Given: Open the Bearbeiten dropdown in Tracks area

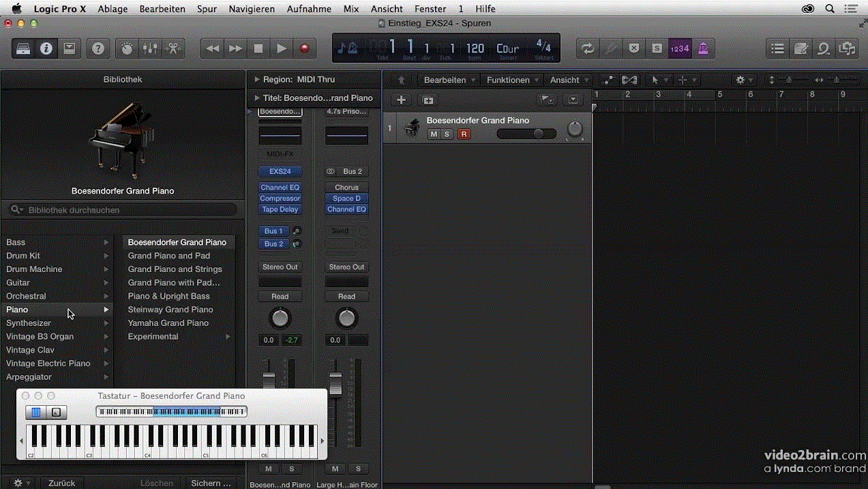Looking at the screenshot, I should click(x=449, y=80).
